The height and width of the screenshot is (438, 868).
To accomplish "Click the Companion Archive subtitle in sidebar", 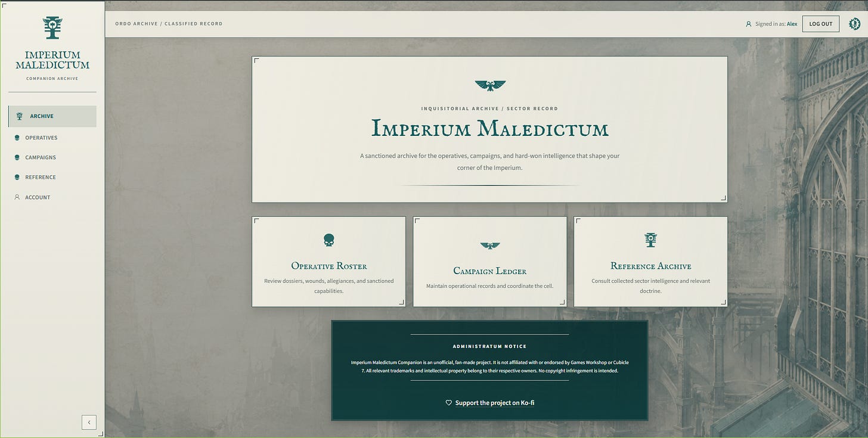I will pyautogui.click(x=52, y=79).
